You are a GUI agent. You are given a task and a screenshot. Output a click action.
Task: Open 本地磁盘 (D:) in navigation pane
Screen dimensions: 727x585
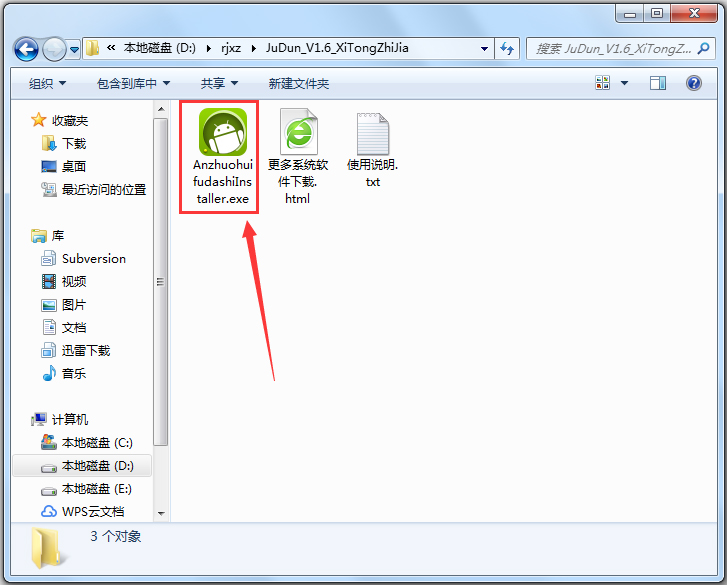click(x=97, y=466)
